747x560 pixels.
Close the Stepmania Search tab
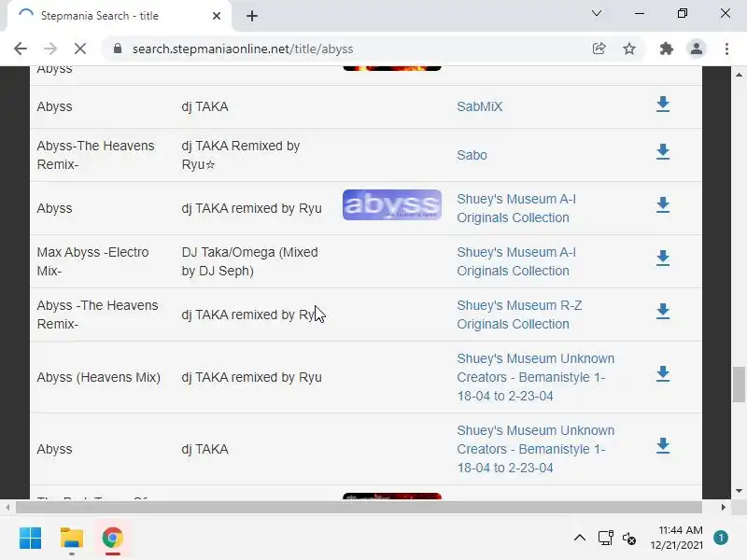tap(217, 16)
